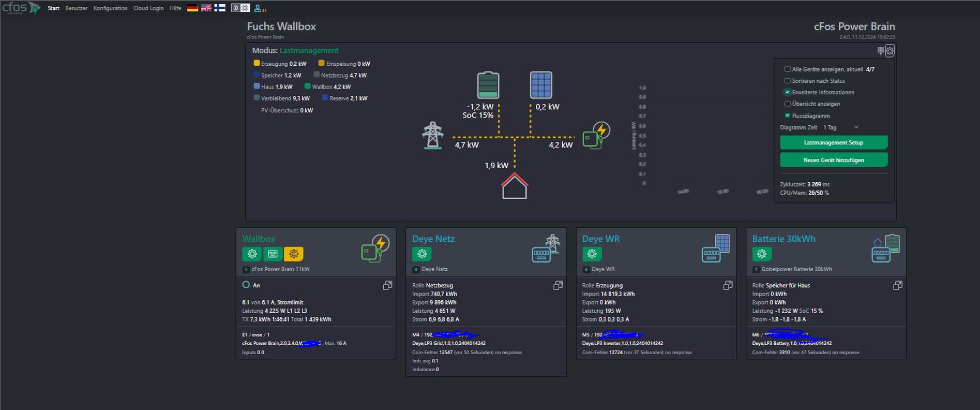Click the Batterie 30kWh storage icon
This screenshot has height=410, width=980.
pyautogui.click(x=886, y=248)
